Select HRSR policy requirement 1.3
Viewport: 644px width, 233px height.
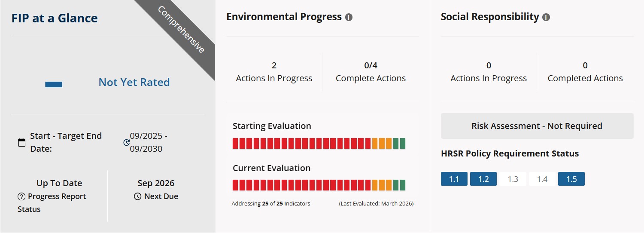click(x=513, y=179)
